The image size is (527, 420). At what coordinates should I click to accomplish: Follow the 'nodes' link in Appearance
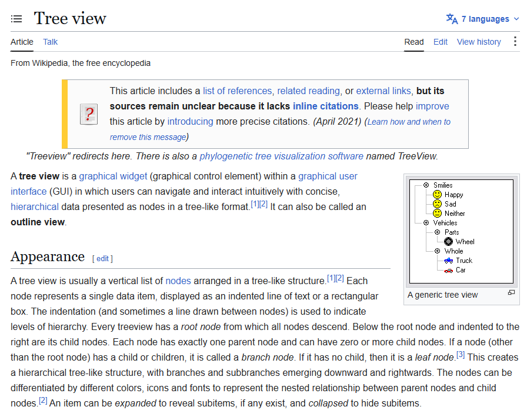point(178,281)
